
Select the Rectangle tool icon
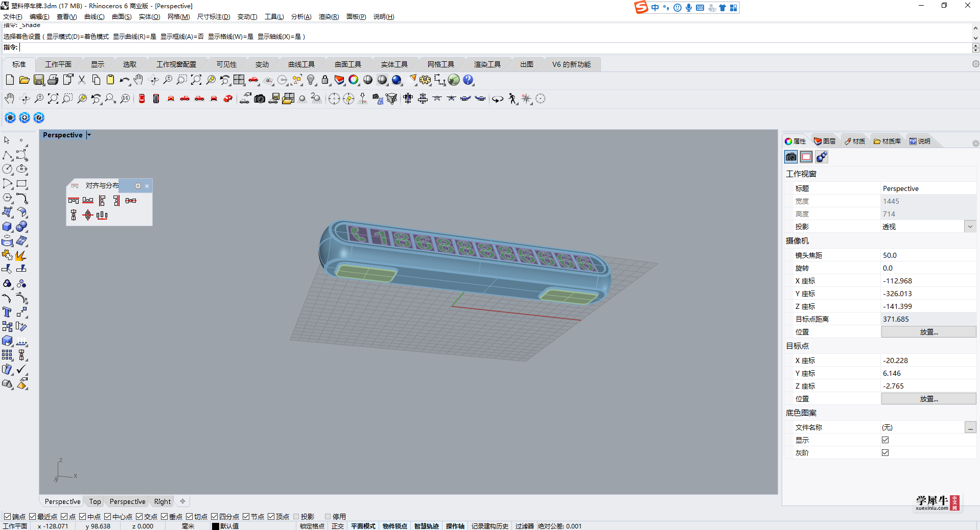coord(21,183)
